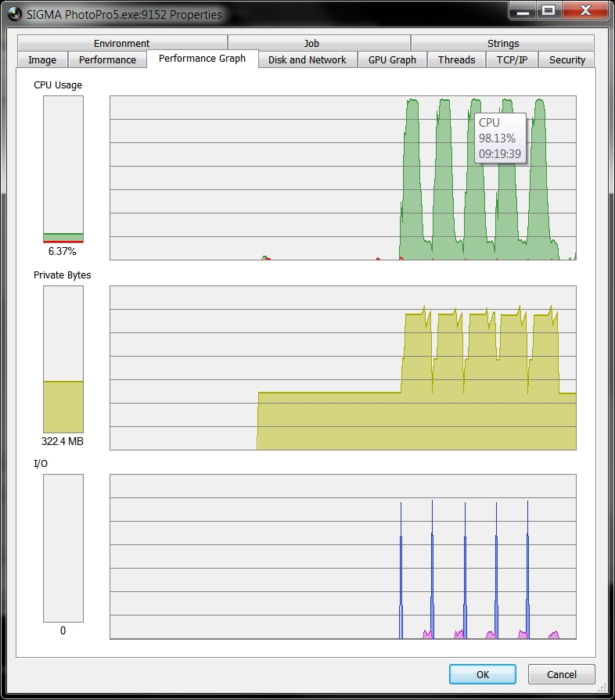The image size is (615, 700).
Task: Open the Security tab
Action: (x=566, y=59)
